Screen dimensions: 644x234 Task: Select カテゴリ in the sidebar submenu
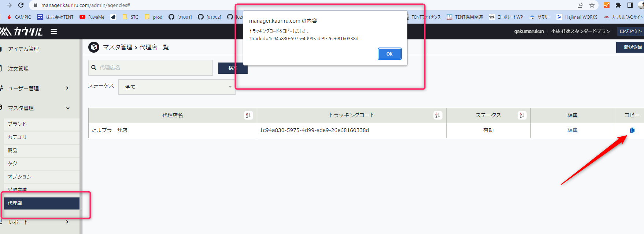pos(17,137)
